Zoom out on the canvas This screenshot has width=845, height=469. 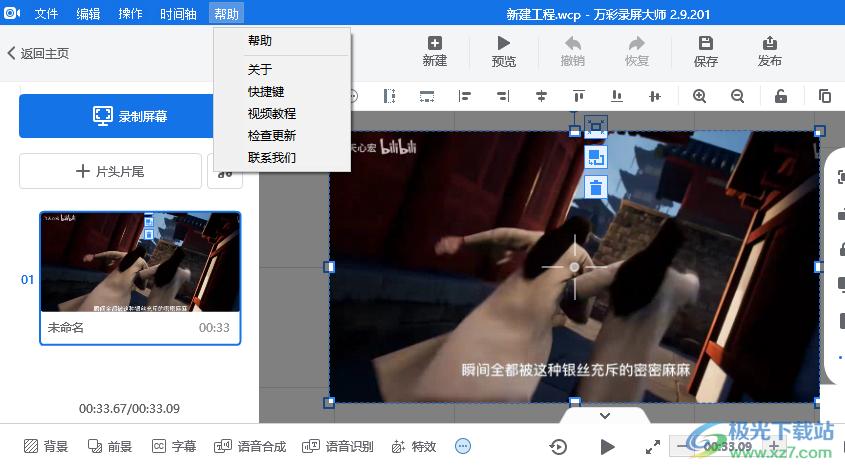pos(737,96)
